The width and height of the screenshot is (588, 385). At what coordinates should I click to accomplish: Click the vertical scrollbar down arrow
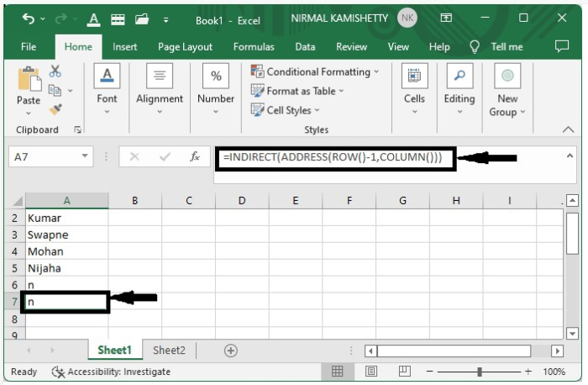click(x=572, y=333)
